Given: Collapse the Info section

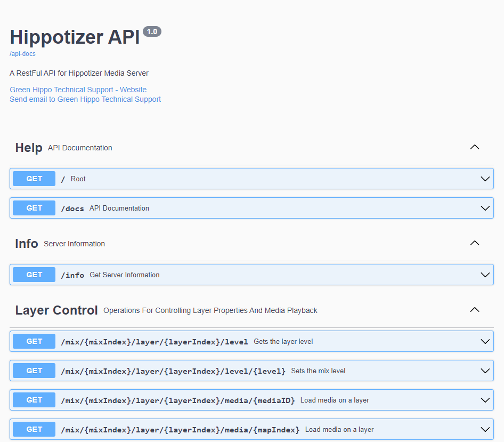Looking at the screenshot, I should coord(474,243).
